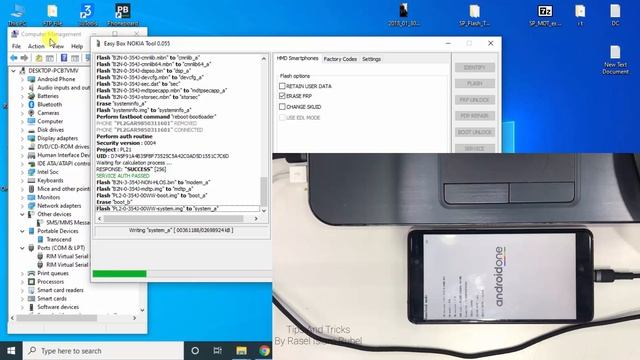Enable the CHANGE SKUID checkbox
Viewport: 640px width, 360px height.
pos(282,107)
